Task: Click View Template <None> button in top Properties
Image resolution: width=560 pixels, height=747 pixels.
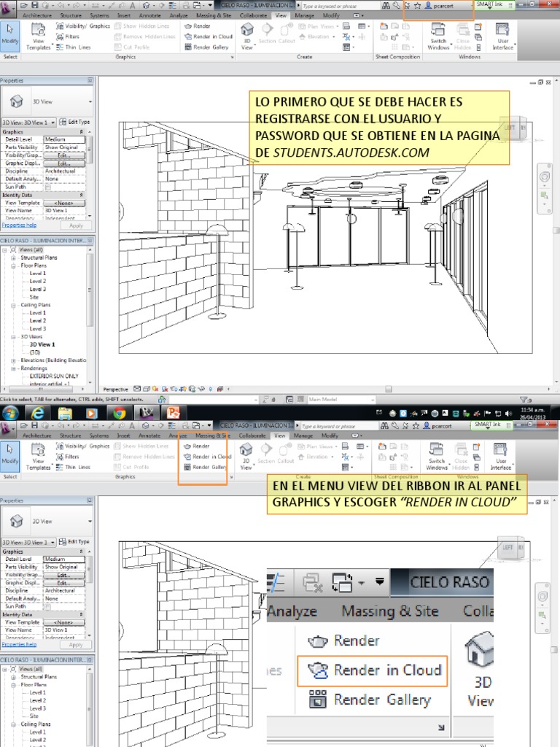Action: point(64,203)
